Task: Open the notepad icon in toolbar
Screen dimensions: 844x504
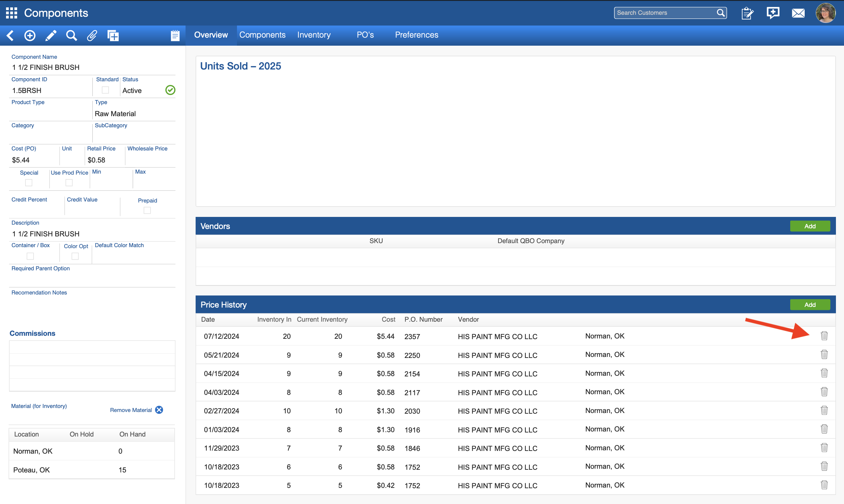Action: point(175,35)
